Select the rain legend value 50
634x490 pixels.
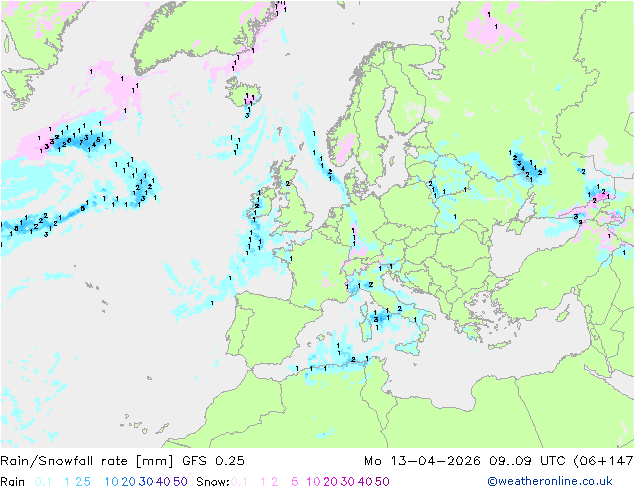tap(180, 482)
